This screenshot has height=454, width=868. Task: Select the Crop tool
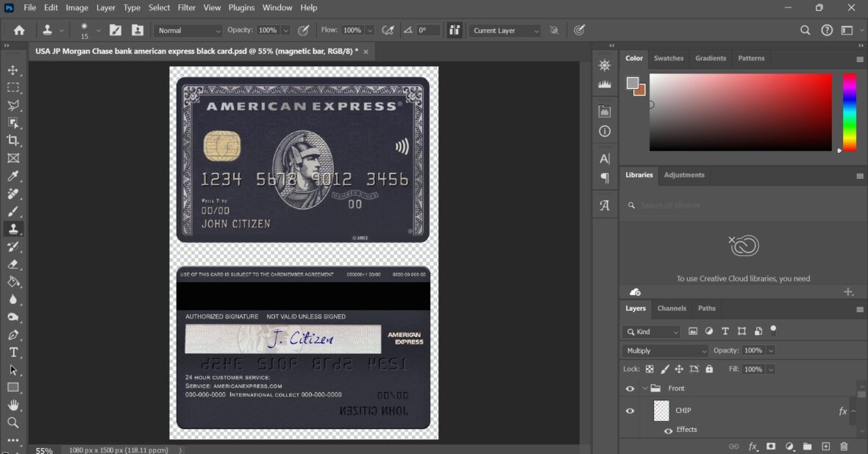tap(13, 141)
